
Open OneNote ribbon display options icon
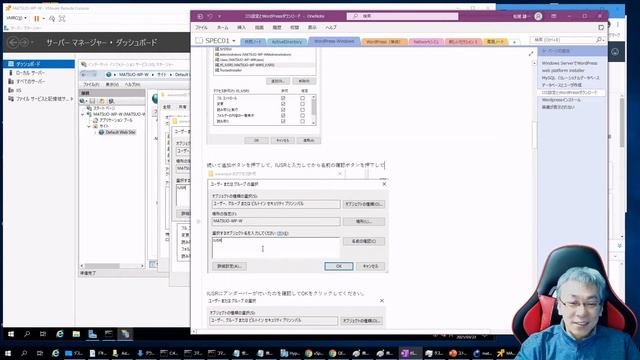(554, 16)
